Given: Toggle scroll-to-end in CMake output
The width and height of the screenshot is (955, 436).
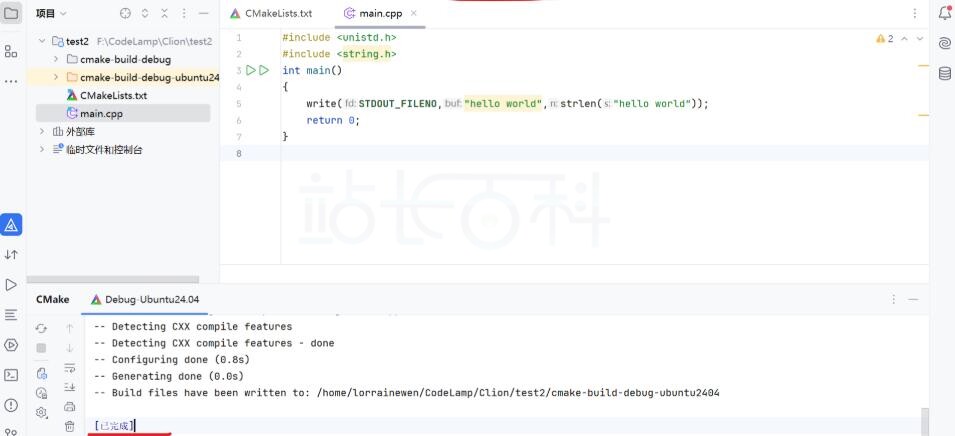Looking at the screenshot, I should (x=69, y=387).
